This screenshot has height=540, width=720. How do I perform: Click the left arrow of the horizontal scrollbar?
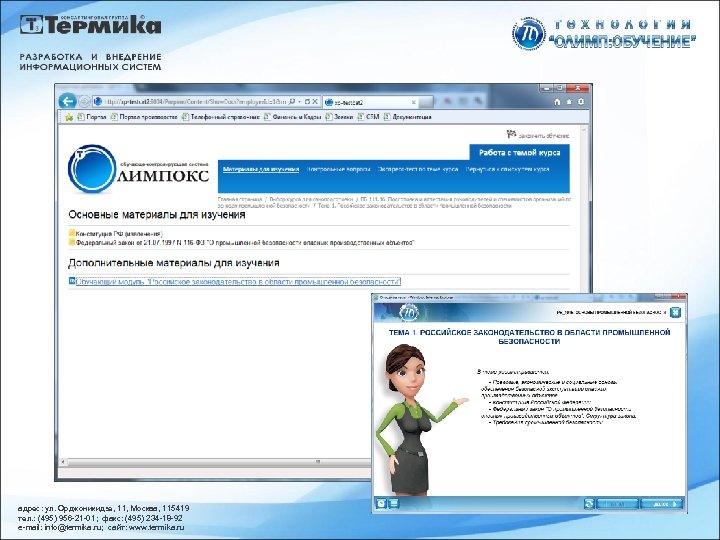63,462
